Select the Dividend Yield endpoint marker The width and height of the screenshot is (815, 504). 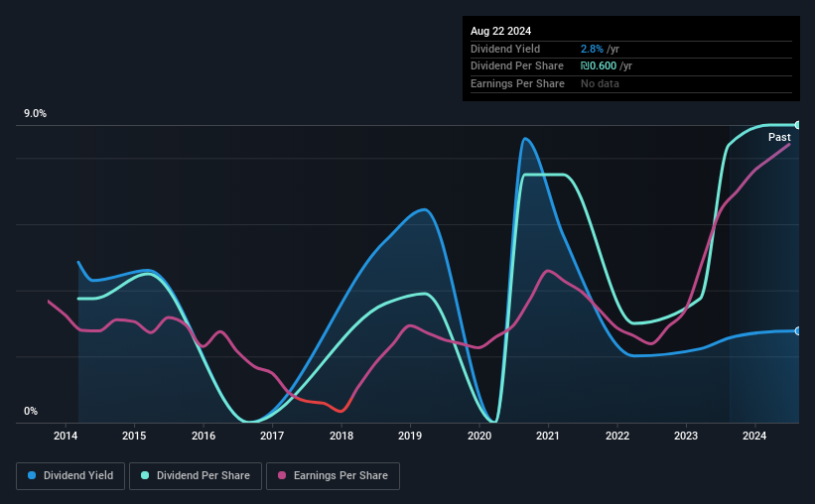click(798, 331)
